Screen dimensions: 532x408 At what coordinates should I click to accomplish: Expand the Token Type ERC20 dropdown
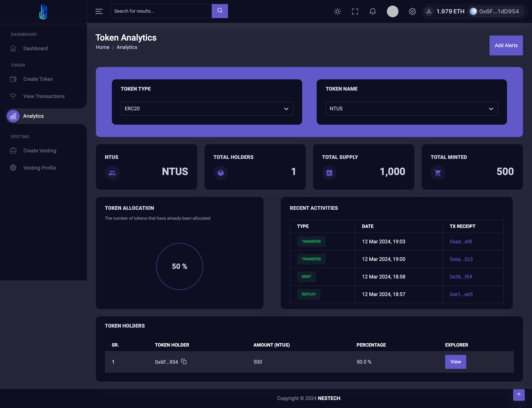(207, 109)
